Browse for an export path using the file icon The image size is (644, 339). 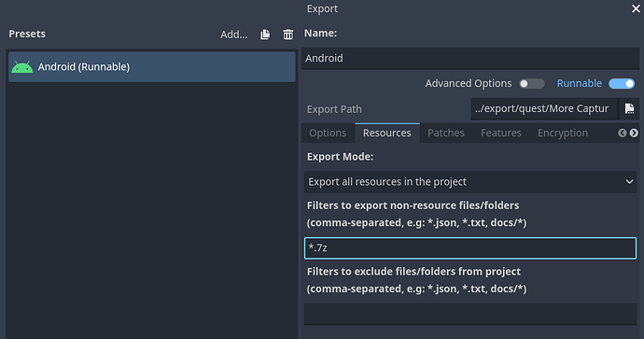click(629, 108)
